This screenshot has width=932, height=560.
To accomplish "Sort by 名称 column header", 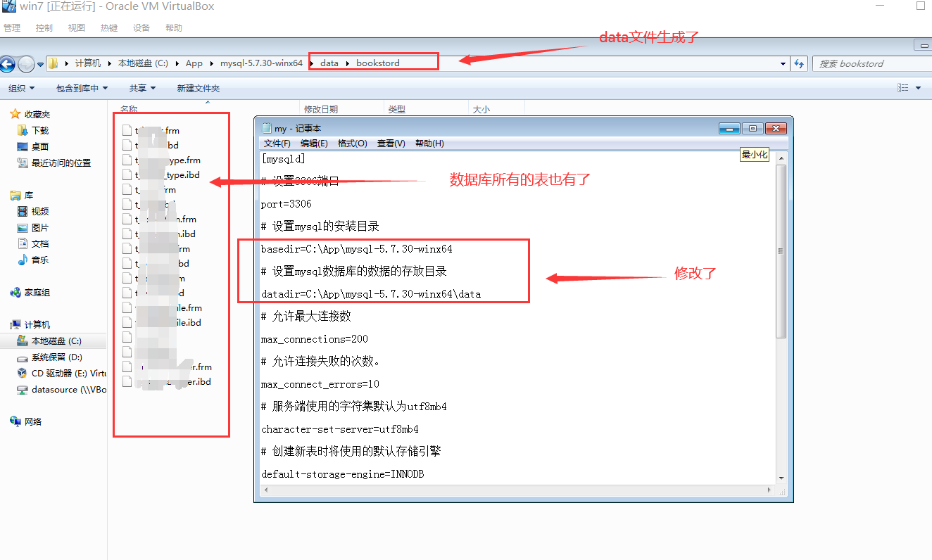I will [x=129, y=110].
